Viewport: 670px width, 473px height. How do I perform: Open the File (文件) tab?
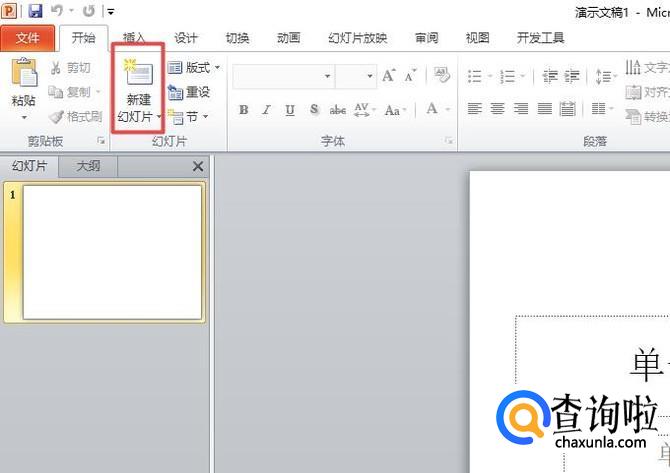(28, 38)
